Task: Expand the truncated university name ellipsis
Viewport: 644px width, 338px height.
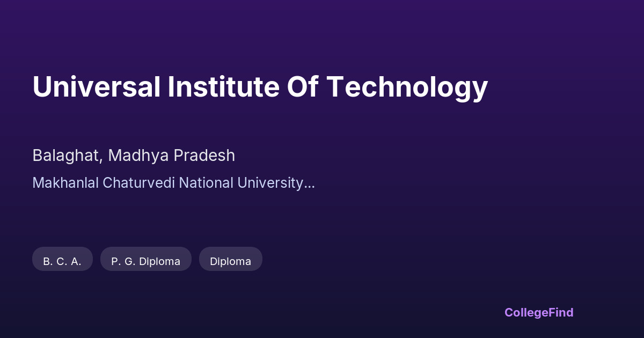Action: (x=309, y=184)
